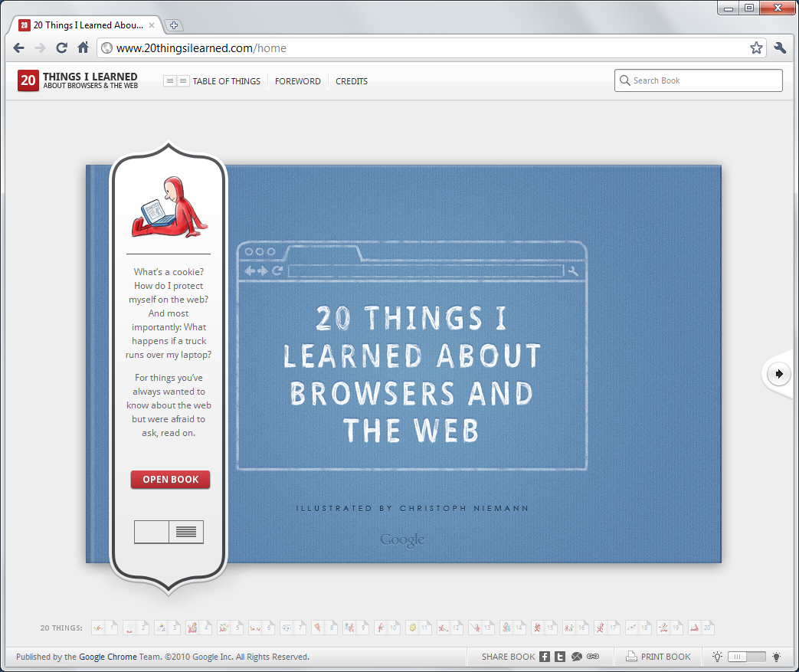799x672 pixels.
Task: Minimize the browser window
Action: (x=729, y=8)
